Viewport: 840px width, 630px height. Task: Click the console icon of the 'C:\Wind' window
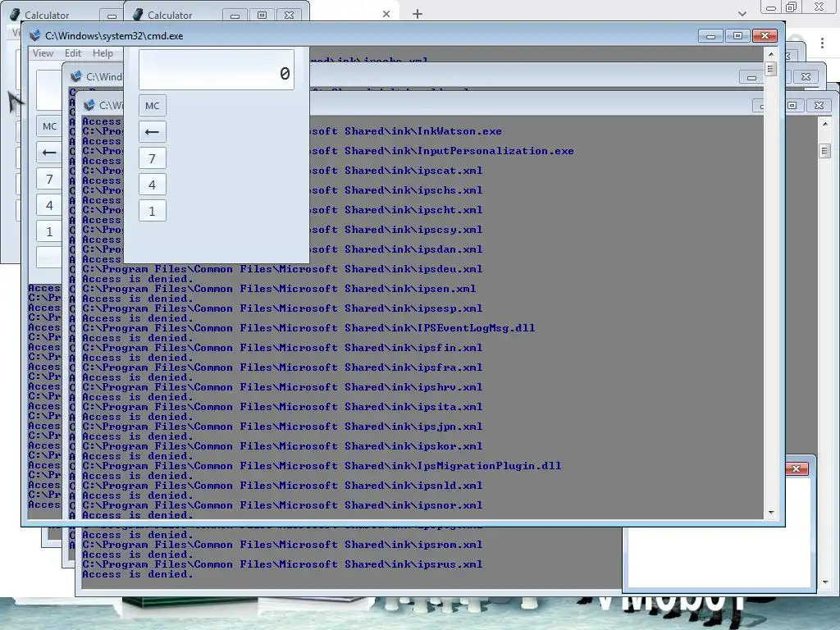(76, 76)
